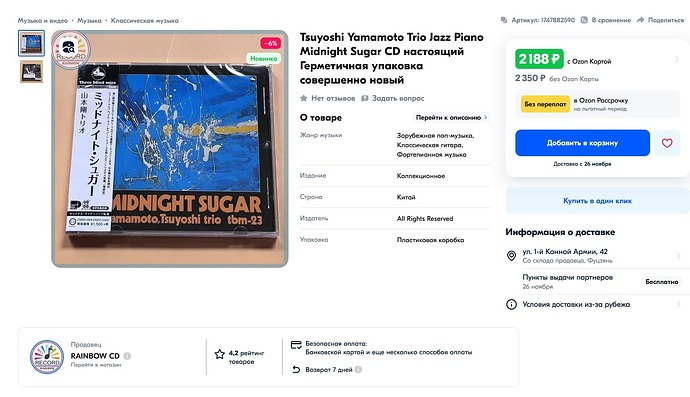Viewport: 690px width, 397px height.
Task: Go to Классическая музыка breadcrumb
Action: pyautogui.click(x=145, y=20)
